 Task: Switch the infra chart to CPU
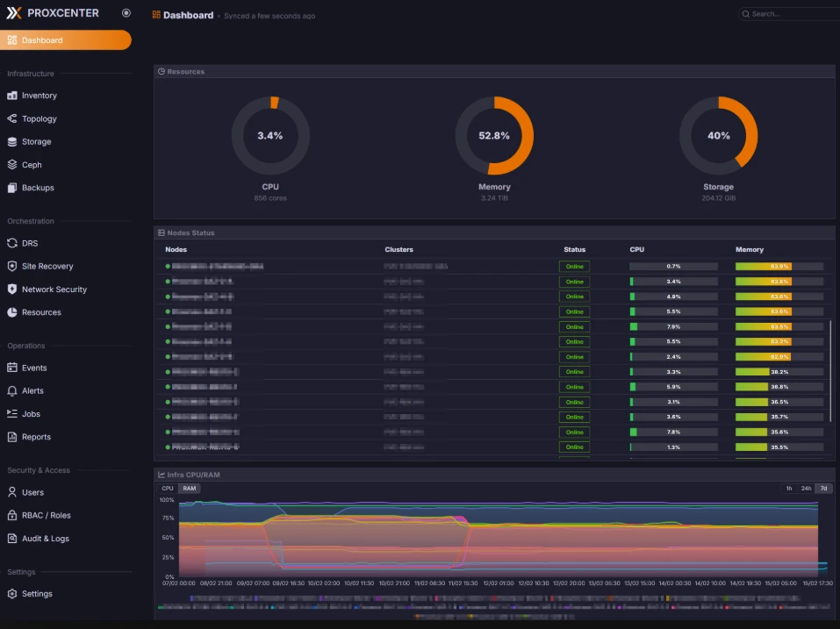[x=168, y=488]
